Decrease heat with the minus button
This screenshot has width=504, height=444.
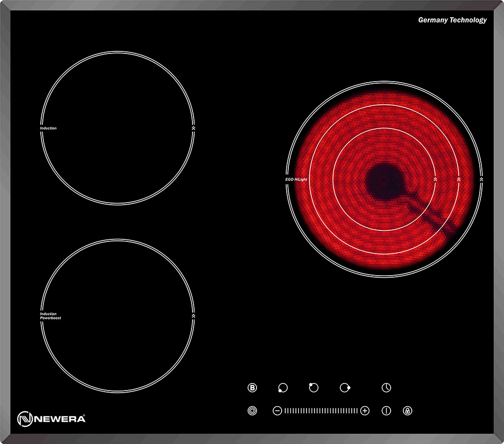(x=277, y=411)
